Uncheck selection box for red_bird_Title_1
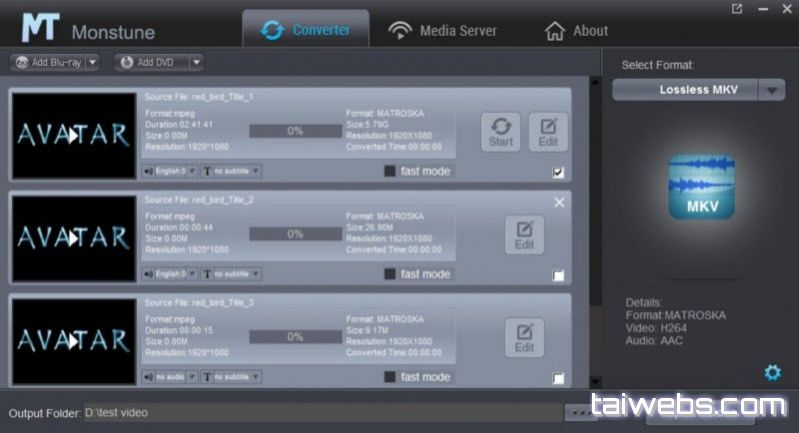 [558, 172]
